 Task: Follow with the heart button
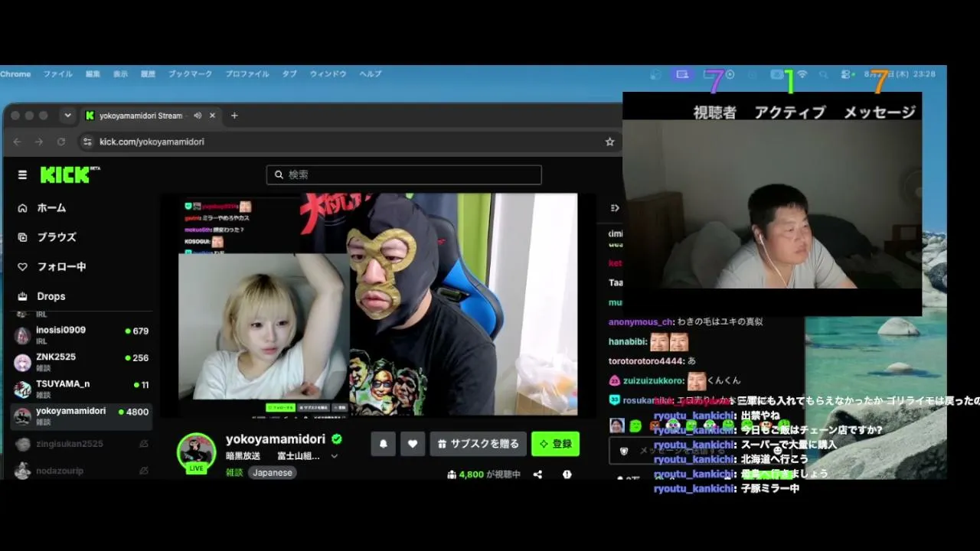point(413,444)
